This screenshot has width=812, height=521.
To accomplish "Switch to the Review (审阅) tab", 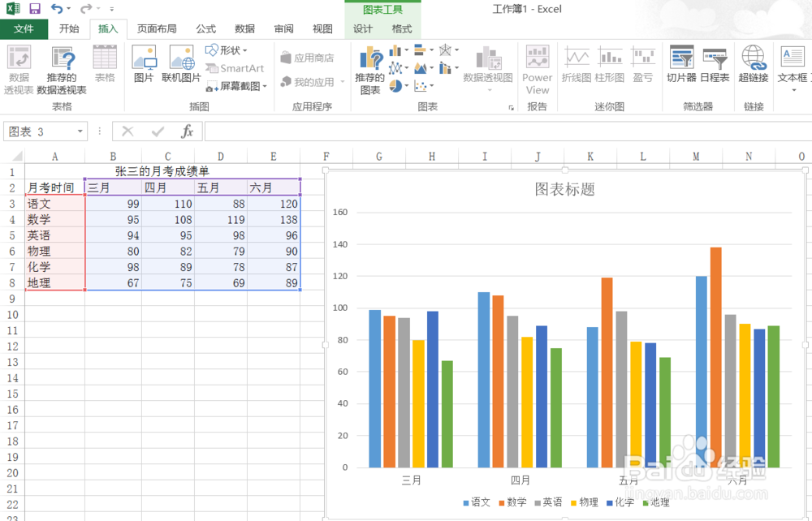I will 283,29.
